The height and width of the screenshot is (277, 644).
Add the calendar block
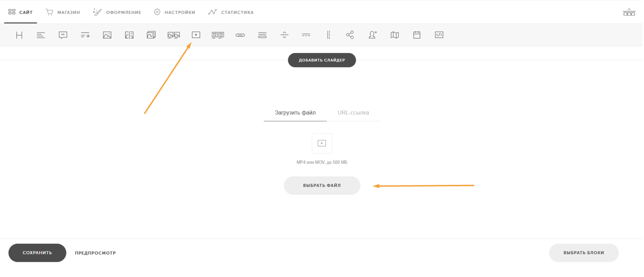click(417, 35)
